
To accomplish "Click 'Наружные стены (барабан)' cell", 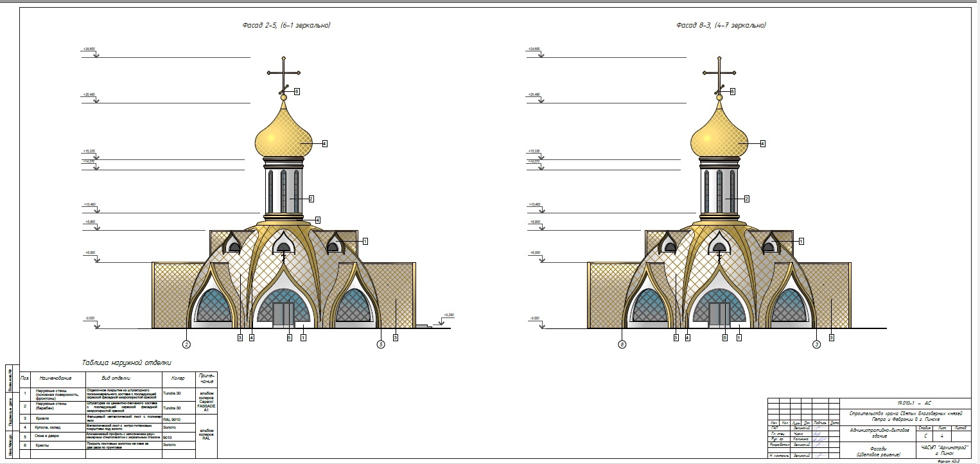I will (x=58, y=406).
